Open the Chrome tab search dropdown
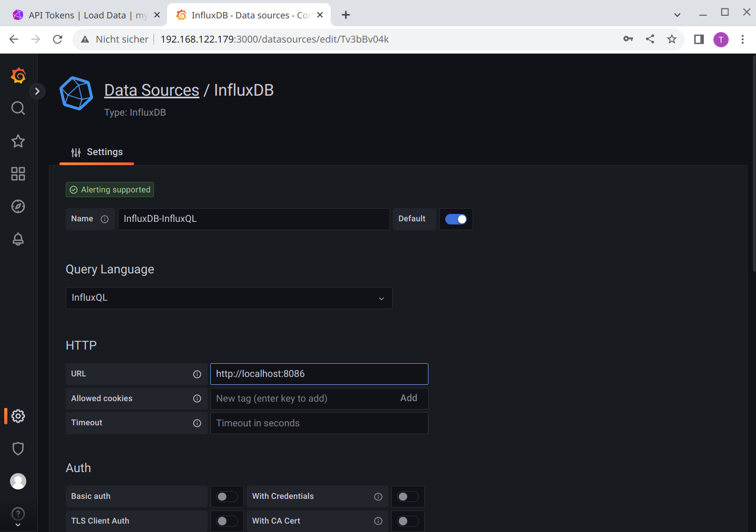This screenshot has width=756, height=532. 677,15
